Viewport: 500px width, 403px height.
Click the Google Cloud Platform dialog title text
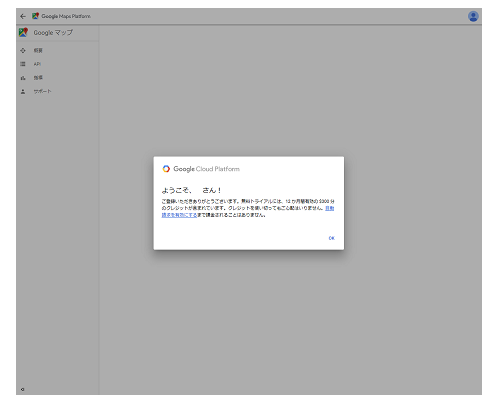207,169
